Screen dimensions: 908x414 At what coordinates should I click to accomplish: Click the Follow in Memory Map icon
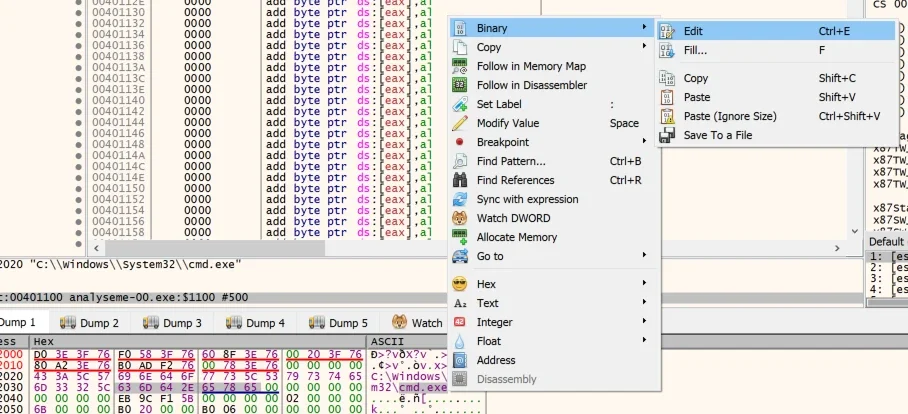tap(459, 67)
